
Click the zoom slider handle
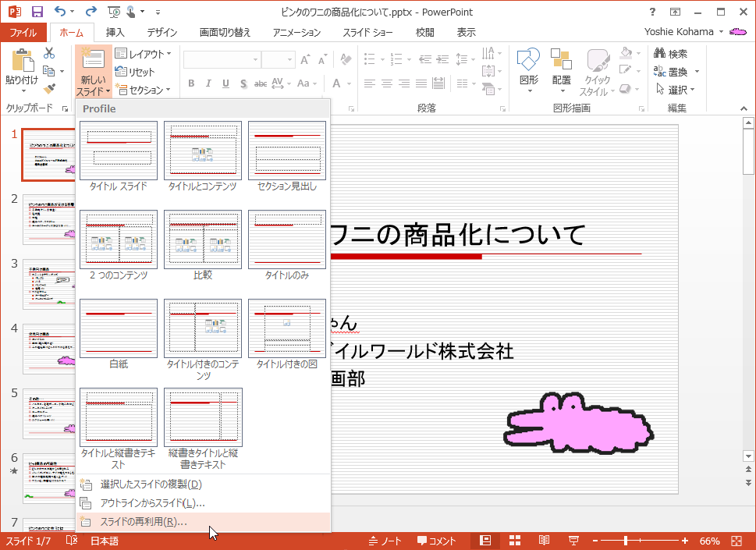tap(626, 541)
